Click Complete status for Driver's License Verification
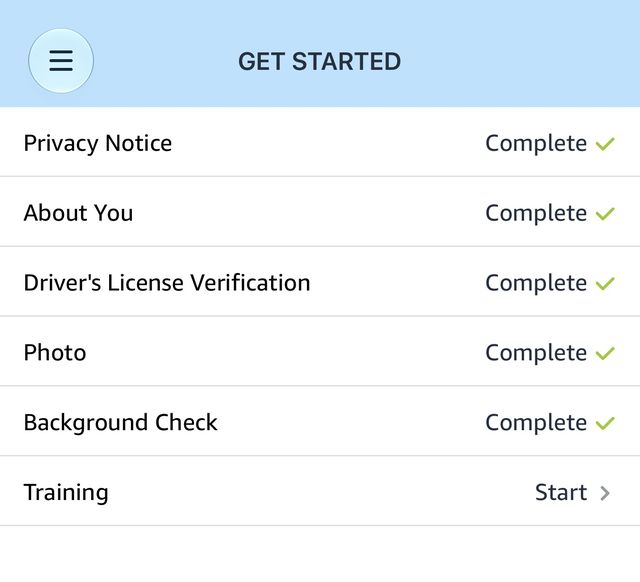Image resolution: width=640 pixels, height=582 pixels. [536, 283]
